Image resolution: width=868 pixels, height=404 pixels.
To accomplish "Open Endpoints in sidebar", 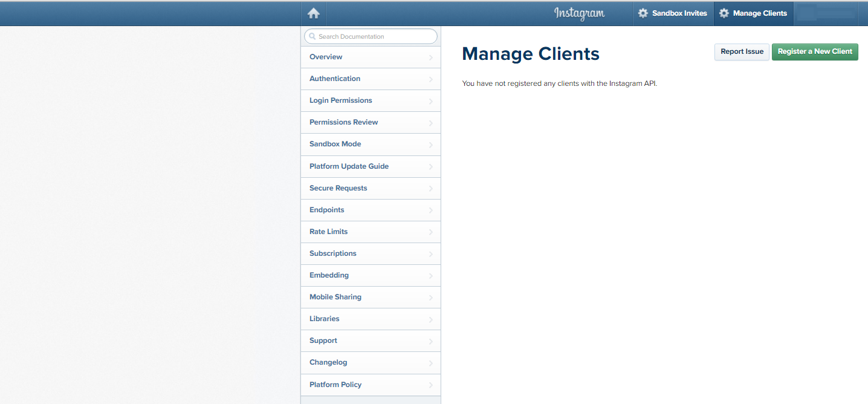I will [371, 210].
